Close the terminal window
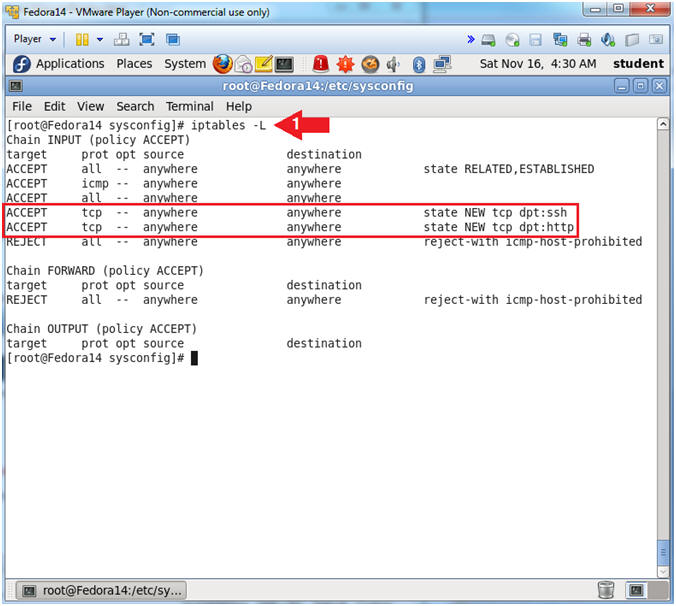Screen dimensions: 676x606 coord(659,86)
